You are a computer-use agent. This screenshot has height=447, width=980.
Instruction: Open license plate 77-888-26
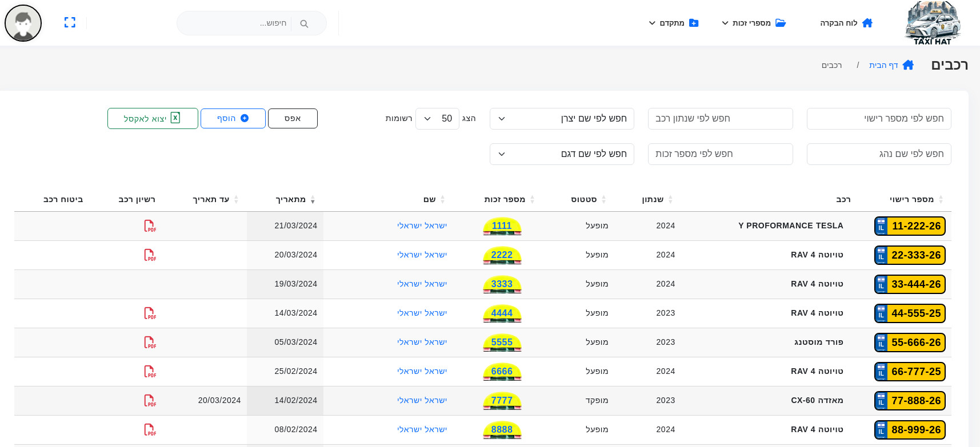(910, 401)
